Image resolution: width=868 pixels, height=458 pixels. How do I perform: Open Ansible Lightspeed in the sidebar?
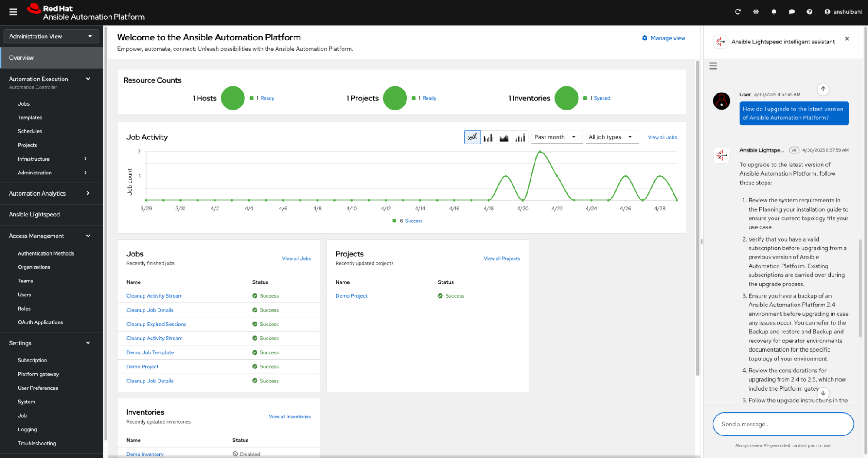34,215
